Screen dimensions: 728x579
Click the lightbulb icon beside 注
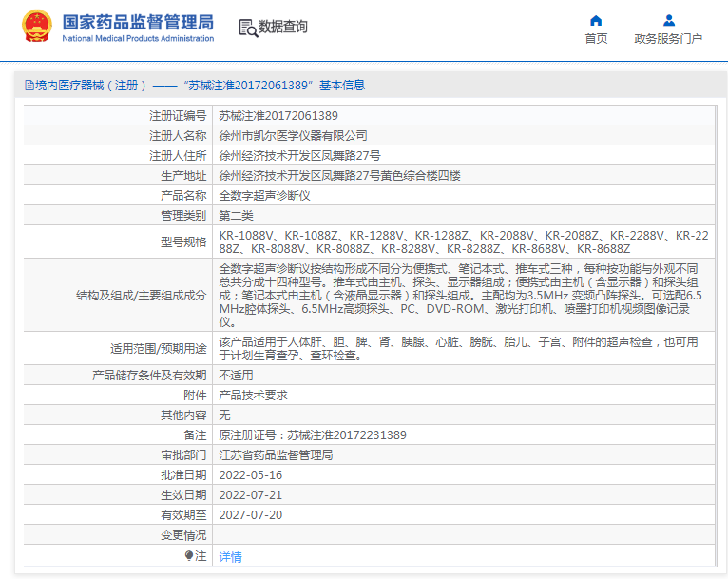tap(188, 555)
